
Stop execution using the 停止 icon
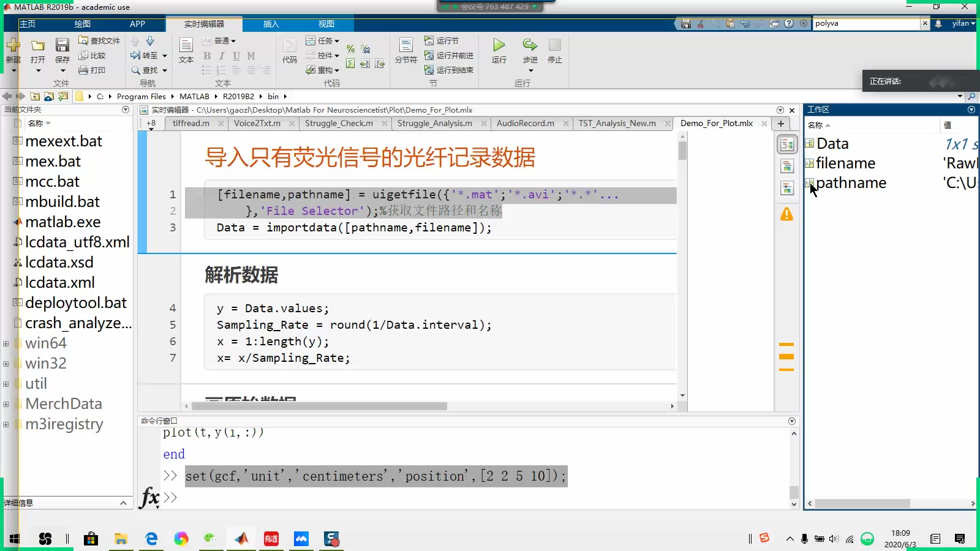point(554,49)
